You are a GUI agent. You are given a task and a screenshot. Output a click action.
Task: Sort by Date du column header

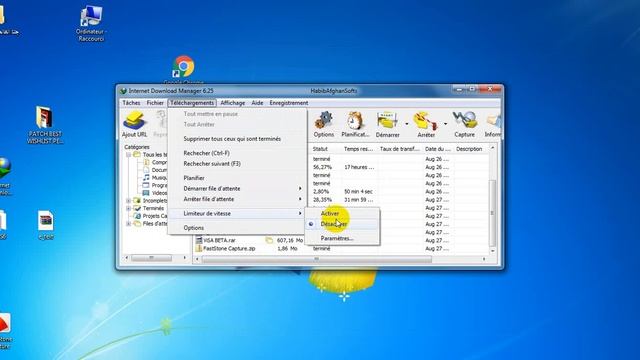coord(438,149)
